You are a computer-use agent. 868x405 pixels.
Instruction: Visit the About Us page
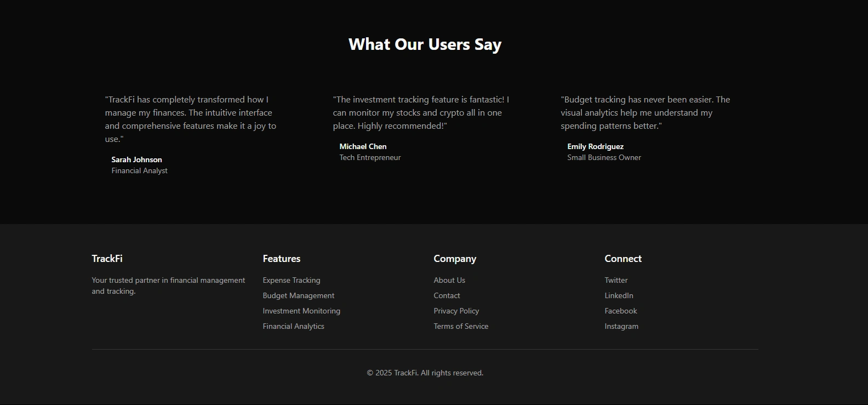(449, 280)
